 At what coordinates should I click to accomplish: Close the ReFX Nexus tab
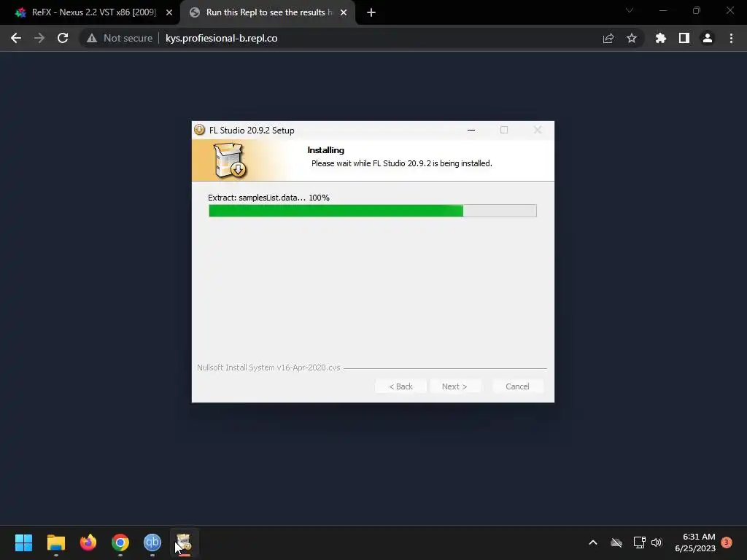[x=169, y=12]
